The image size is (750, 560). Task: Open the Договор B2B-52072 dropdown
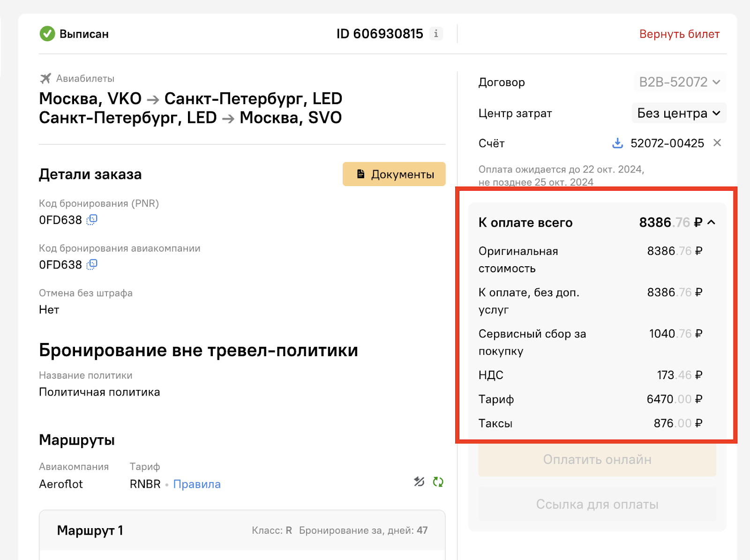pos(679,82)
